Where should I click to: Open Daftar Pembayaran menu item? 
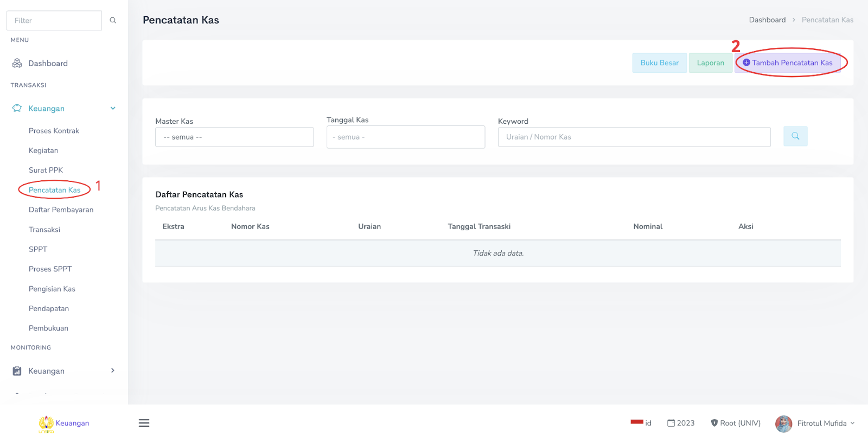(x=61, y=210)
